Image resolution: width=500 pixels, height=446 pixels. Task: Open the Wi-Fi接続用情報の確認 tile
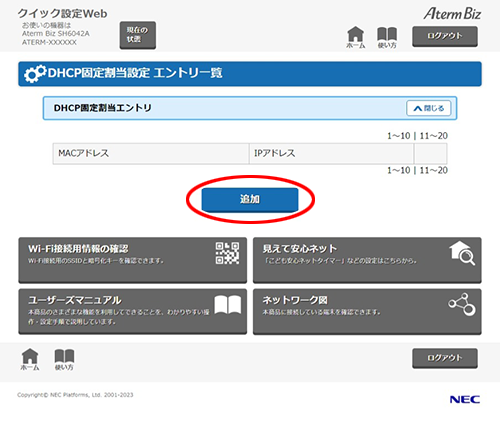click(133, 260)
